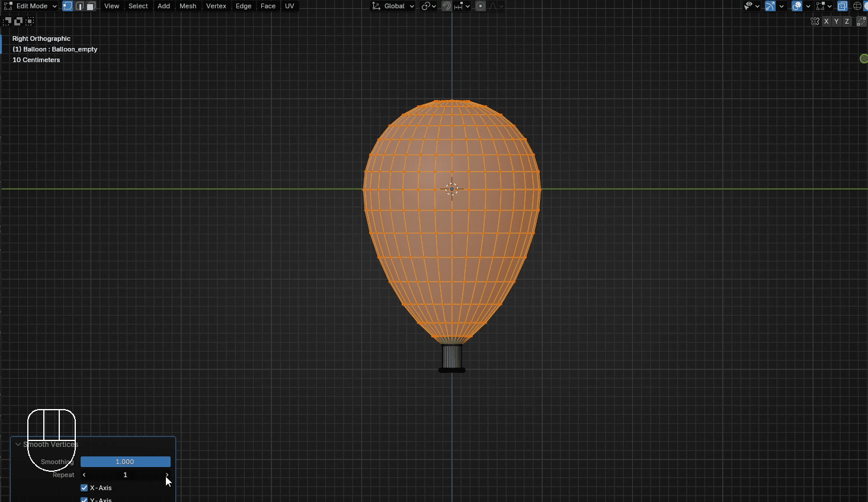The width and height of the screenshot is (868, 502).
Task: Enable Z mirror axis toggle
Action: (x=847, y=21)
